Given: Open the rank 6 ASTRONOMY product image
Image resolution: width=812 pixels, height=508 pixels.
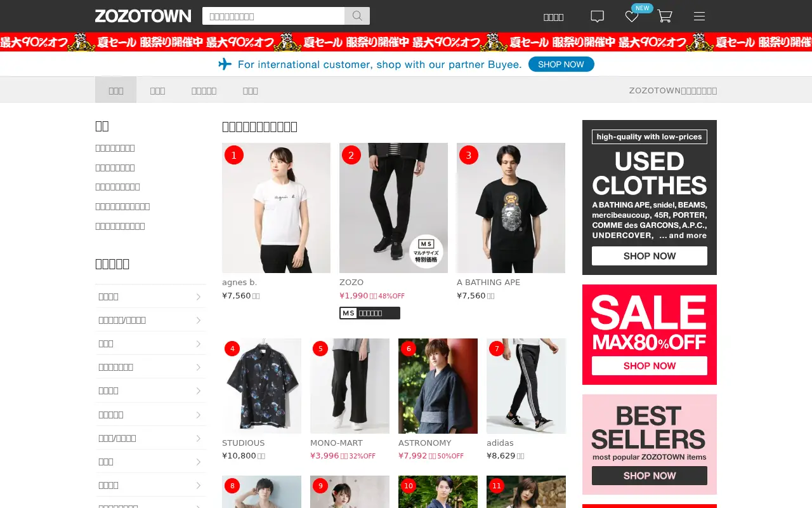Looking at the screenshot, I should click(438, 386).
